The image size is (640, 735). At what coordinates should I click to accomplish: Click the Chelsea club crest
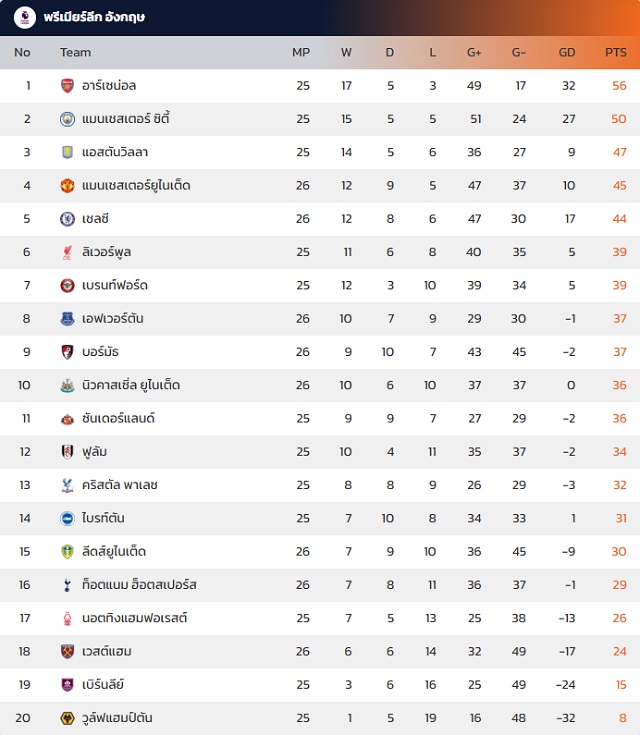tap(67, 219)
